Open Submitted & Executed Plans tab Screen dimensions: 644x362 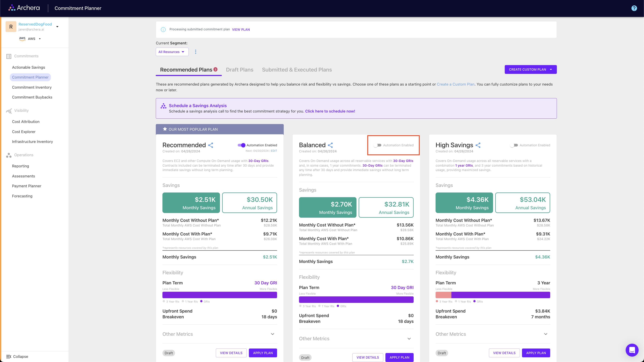297,70
